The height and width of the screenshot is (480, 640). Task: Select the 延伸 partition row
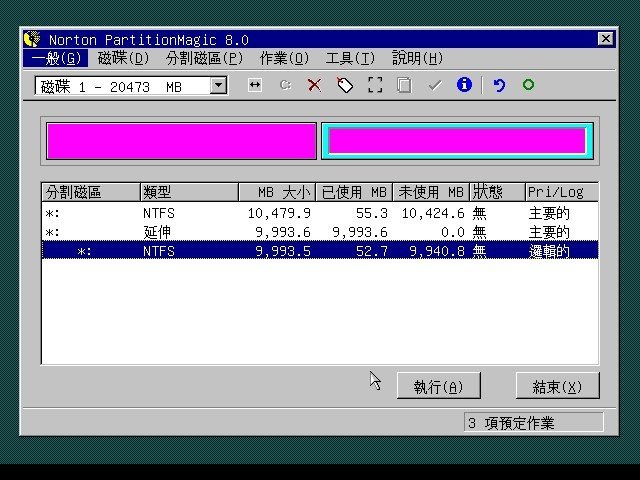[x=320, y=232]
